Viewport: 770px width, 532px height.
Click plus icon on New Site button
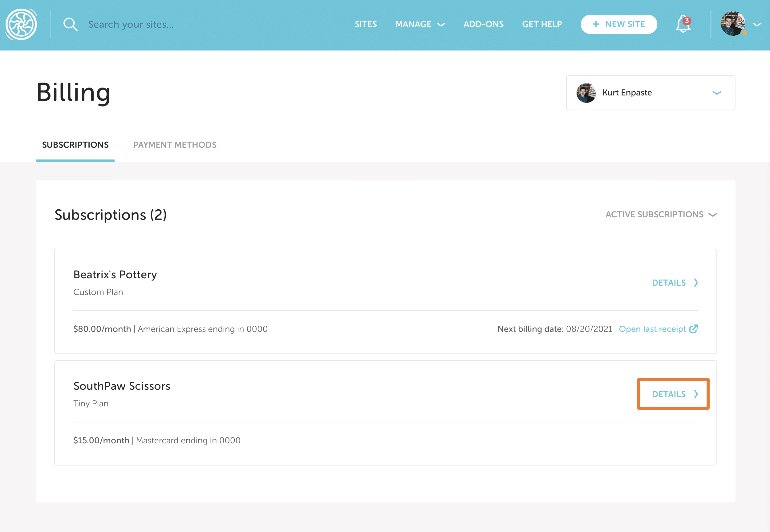596,24
